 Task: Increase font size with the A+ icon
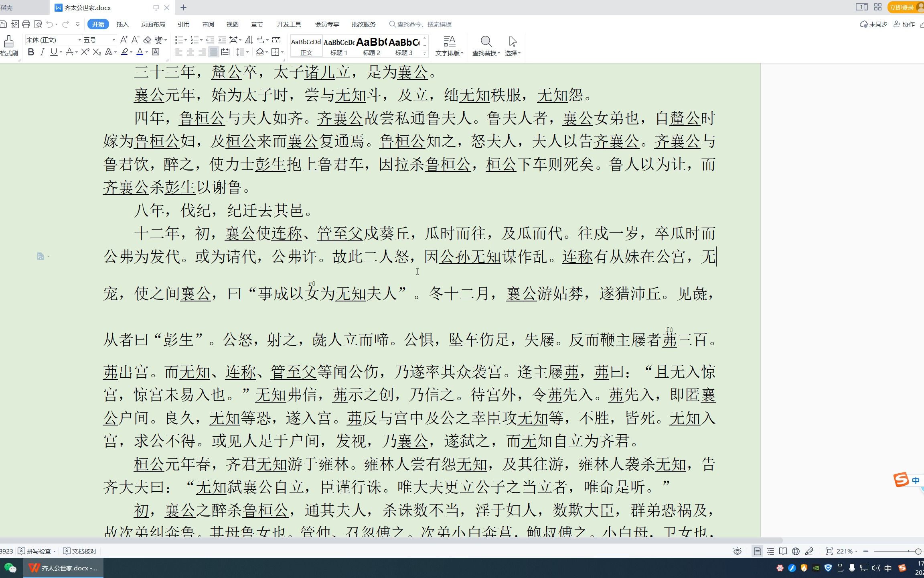124,40
